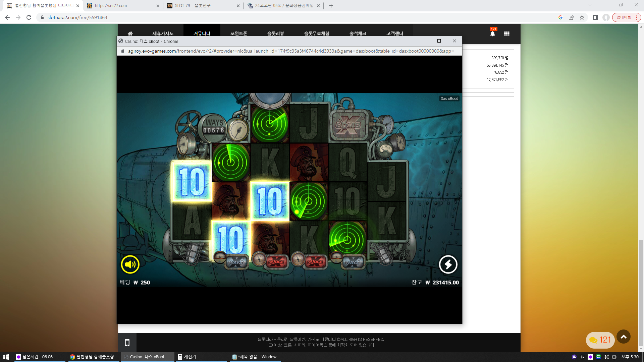Open the 계산기 calculator from taskbar
Screen dimensions: 644x362
coord(201,357)
